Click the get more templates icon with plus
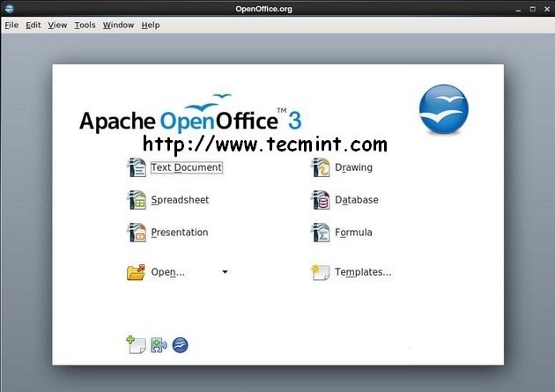 click(136, 344)
